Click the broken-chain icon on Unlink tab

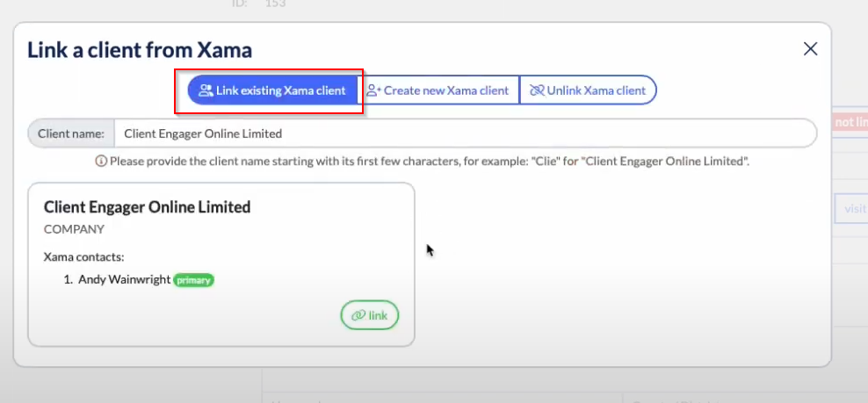pos(537,90)
